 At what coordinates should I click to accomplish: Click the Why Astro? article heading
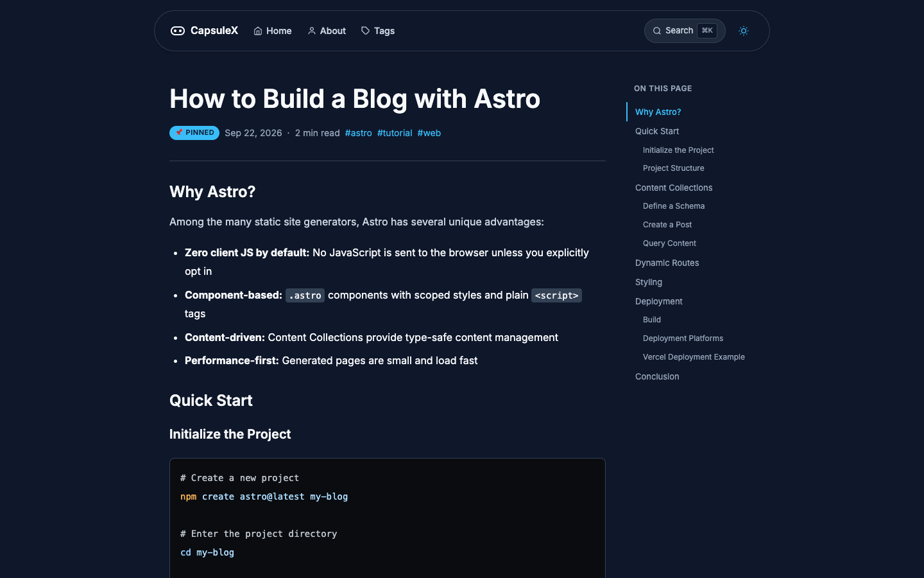click(x=212, y=192)
